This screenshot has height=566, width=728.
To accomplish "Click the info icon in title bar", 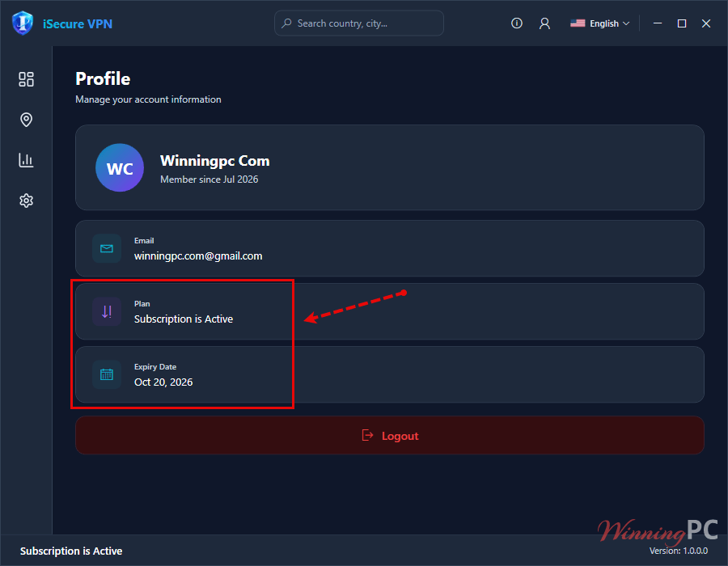I will pyautogui.click(x=517, y=23).
